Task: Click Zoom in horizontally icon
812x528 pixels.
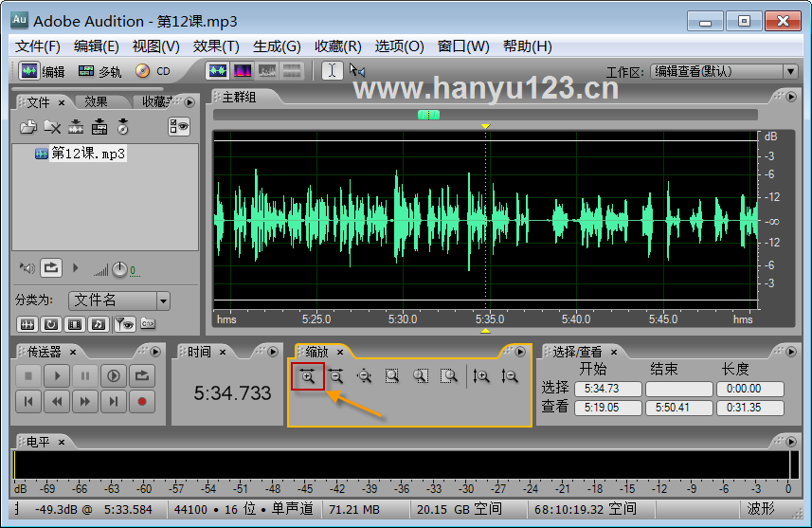Action: click(x=308, y=376)
